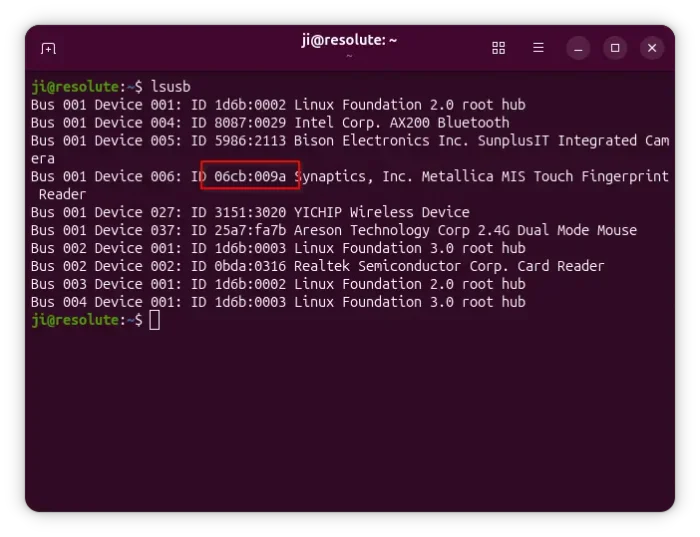This screenshot has height=537, width=700.
Task: Click the Synaptics Metallica MIS Touch Fingerprint text
Action: (x=482, y=176)
